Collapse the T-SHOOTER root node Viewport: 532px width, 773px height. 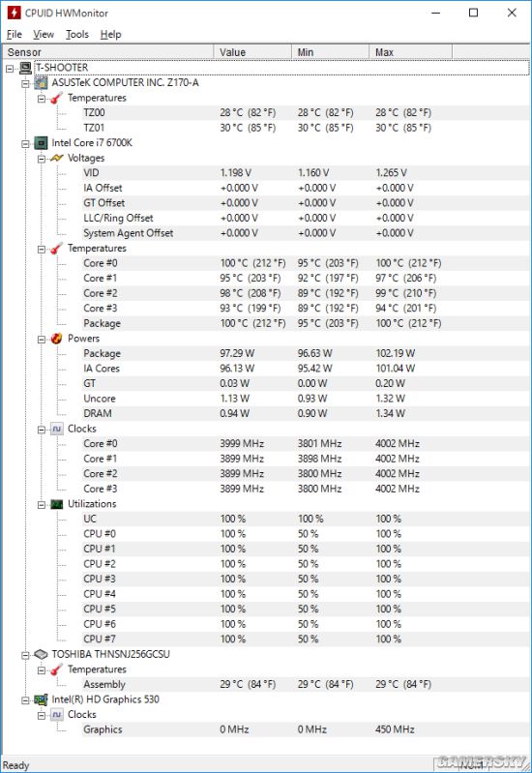10,69
